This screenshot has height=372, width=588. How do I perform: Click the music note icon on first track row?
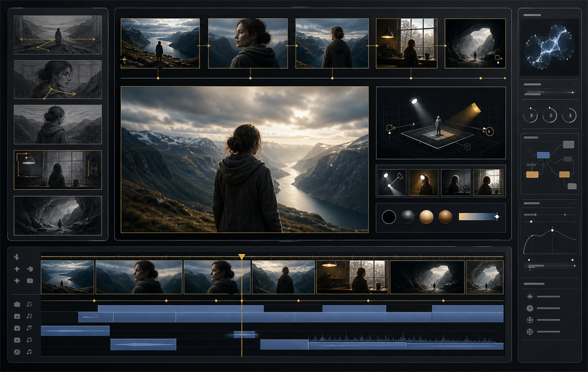[x=29, y=304]
